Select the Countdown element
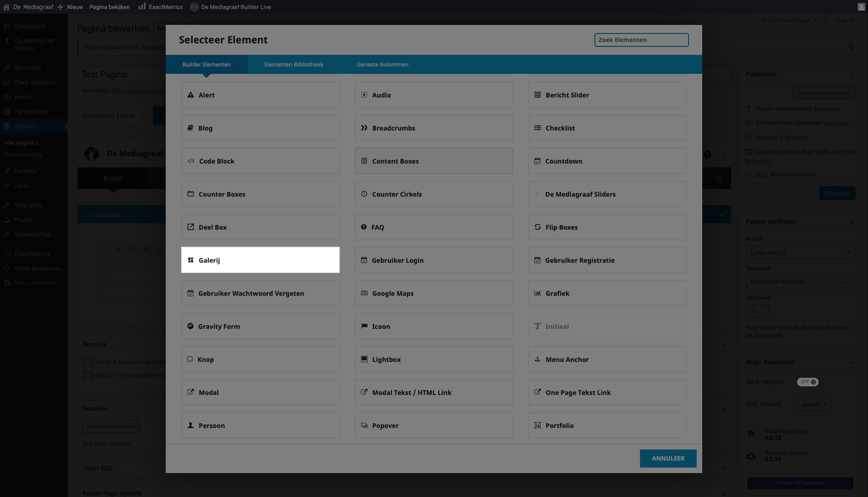Image resolution: width=868 pixels, height=497 pixels. 607,161
